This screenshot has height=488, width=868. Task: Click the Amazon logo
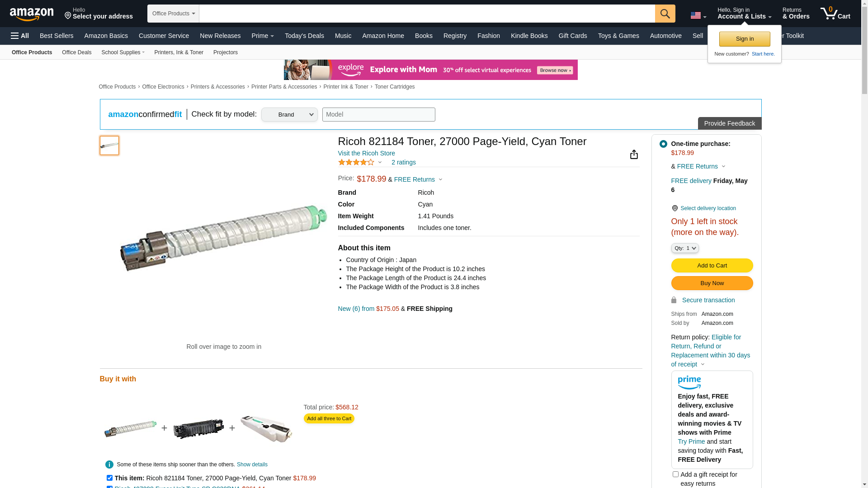click(32, 14)
